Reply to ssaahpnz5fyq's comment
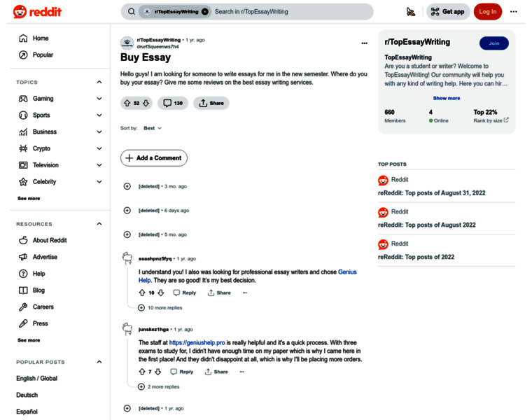This screenshot has height=420, width=532. coord(185,293)
